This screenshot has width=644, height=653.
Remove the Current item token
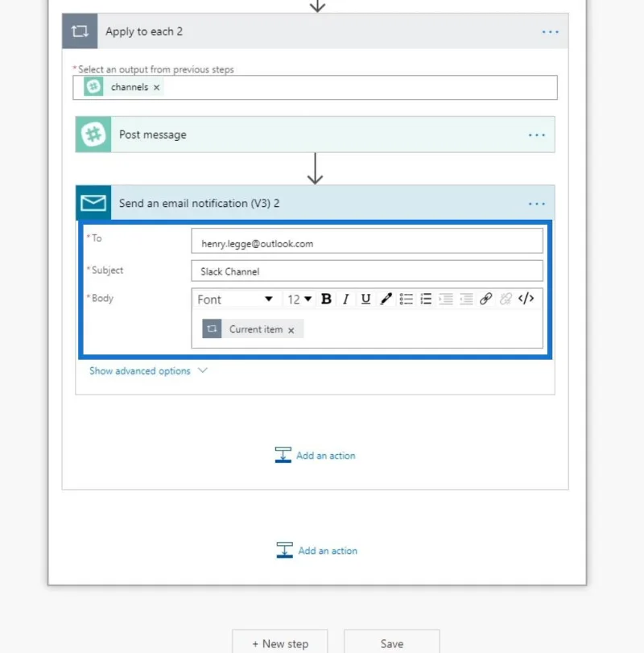pos(291,330)
